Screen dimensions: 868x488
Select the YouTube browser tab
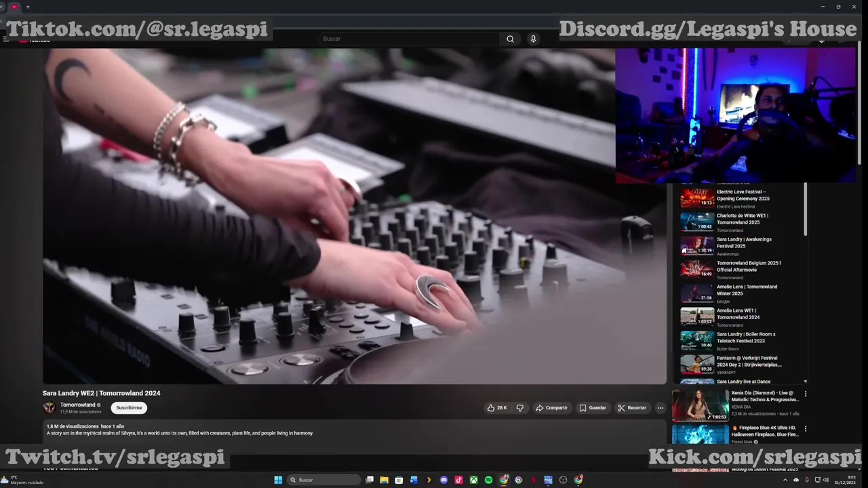(x=14, y=7)
